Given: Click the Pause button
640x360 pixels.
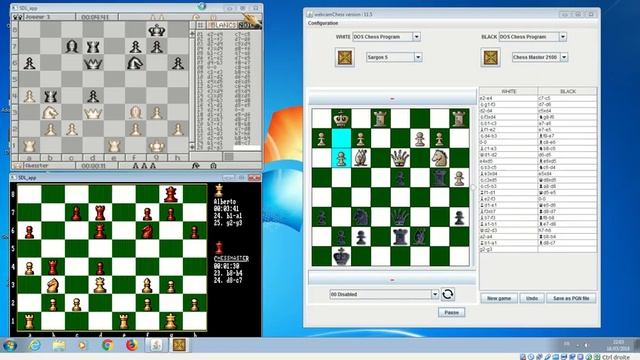Looking at the screenshot, I should [x=451, y=312].
